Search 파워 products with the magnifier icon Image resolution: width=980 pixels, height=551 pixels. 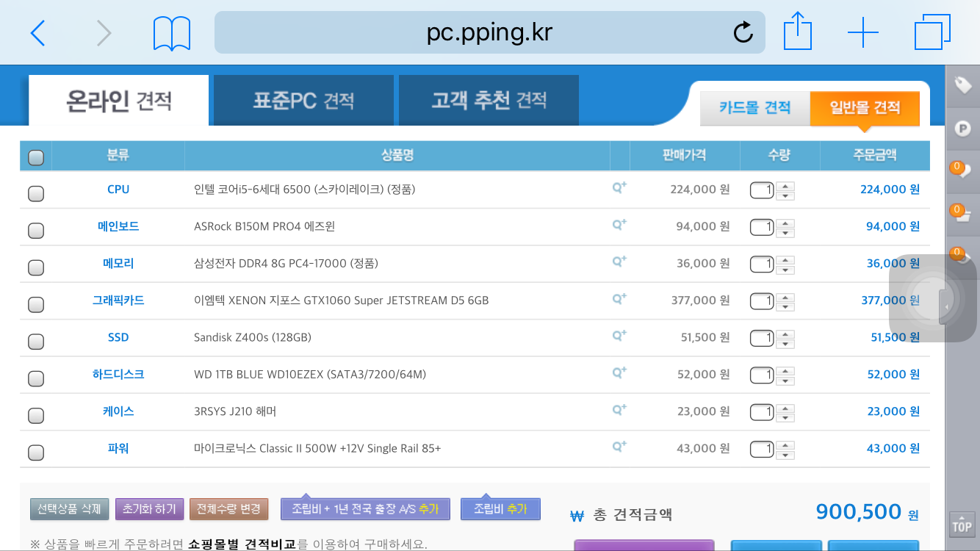pyautogui.click(x=619, y=447)
